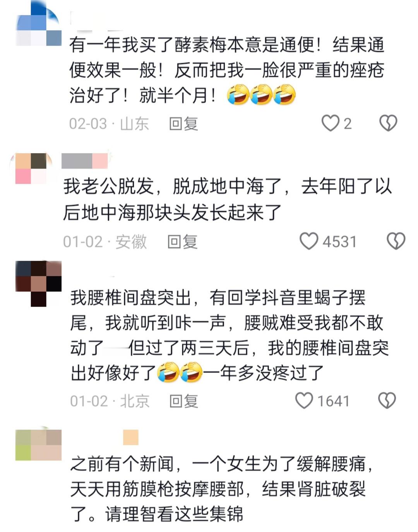Like the Beijing comment with 1641 likes

point(304,401)
